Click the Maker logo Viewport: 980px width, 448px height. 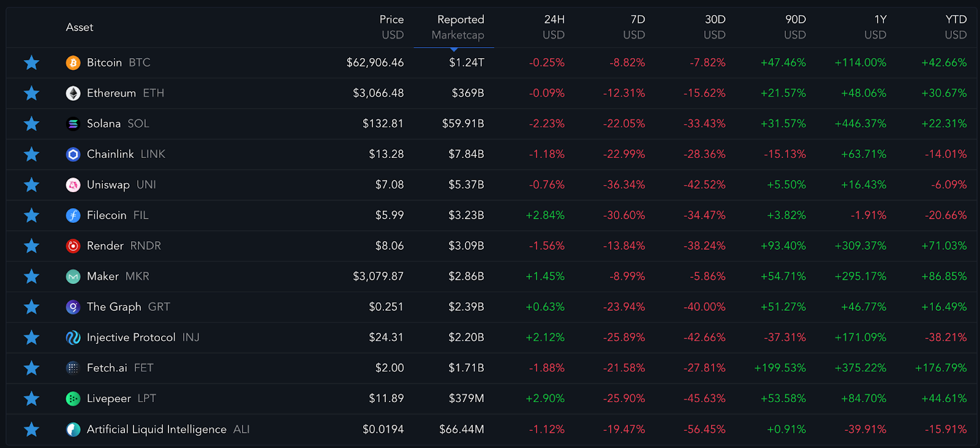tap(73, 277)
